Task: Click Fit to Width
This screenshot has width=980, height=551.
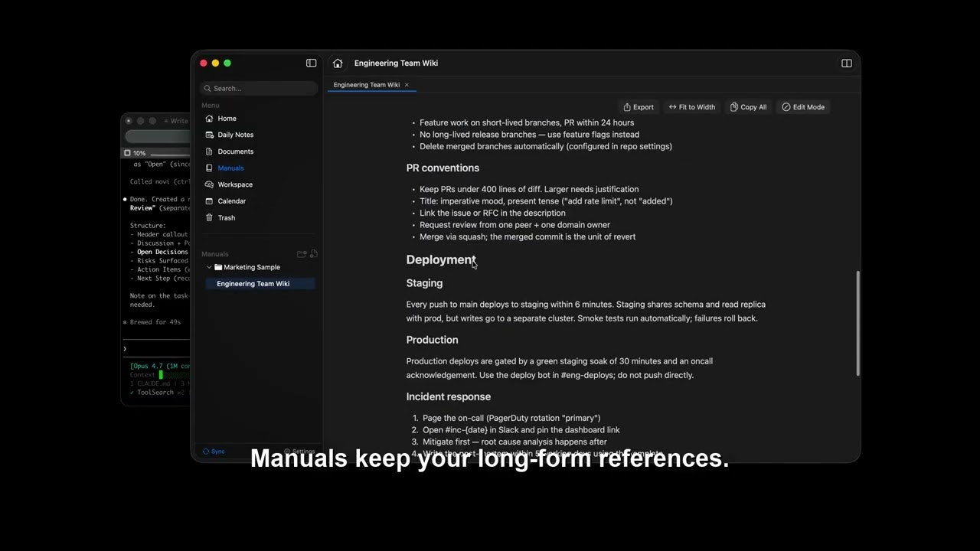Action: pos(692,107)
